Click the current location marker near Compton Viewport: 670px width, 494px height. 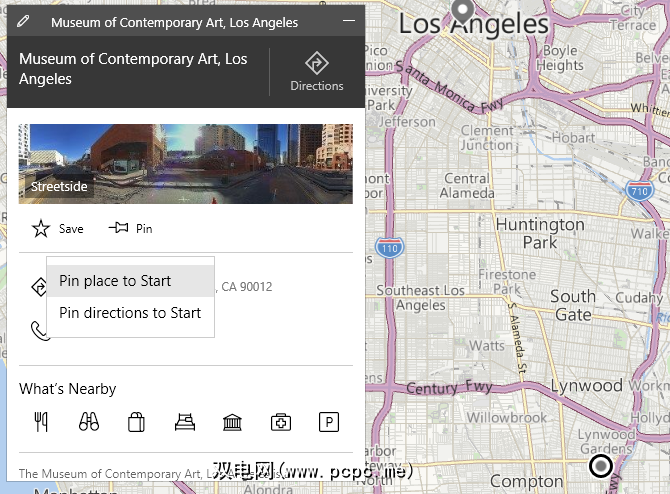[x=601, y=466]
